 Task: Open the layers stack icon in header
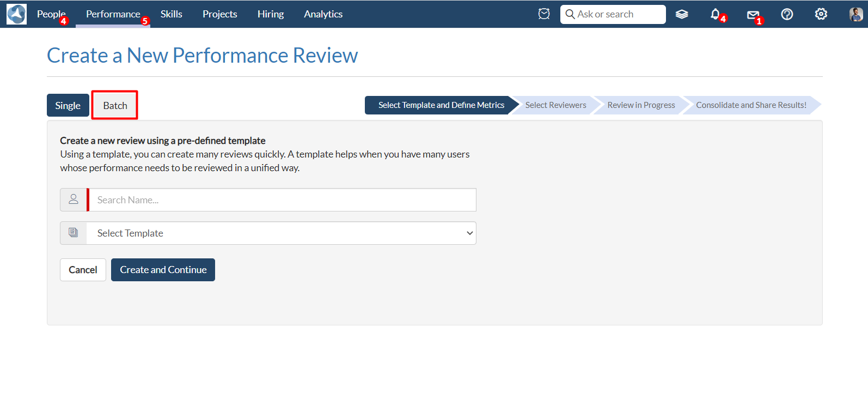coord(682,14)
